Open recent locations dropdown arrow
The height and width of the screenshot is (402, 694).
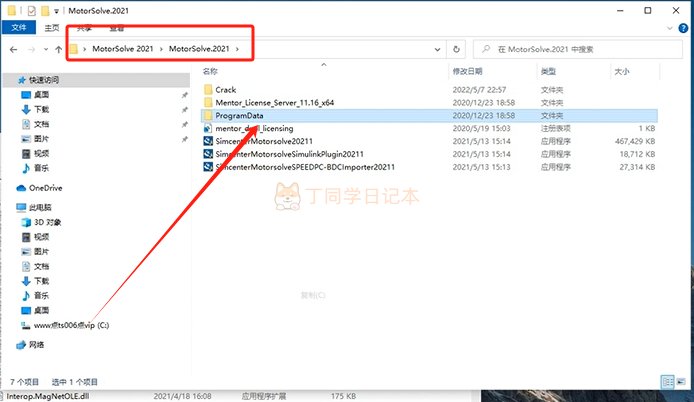coord(46,50)
